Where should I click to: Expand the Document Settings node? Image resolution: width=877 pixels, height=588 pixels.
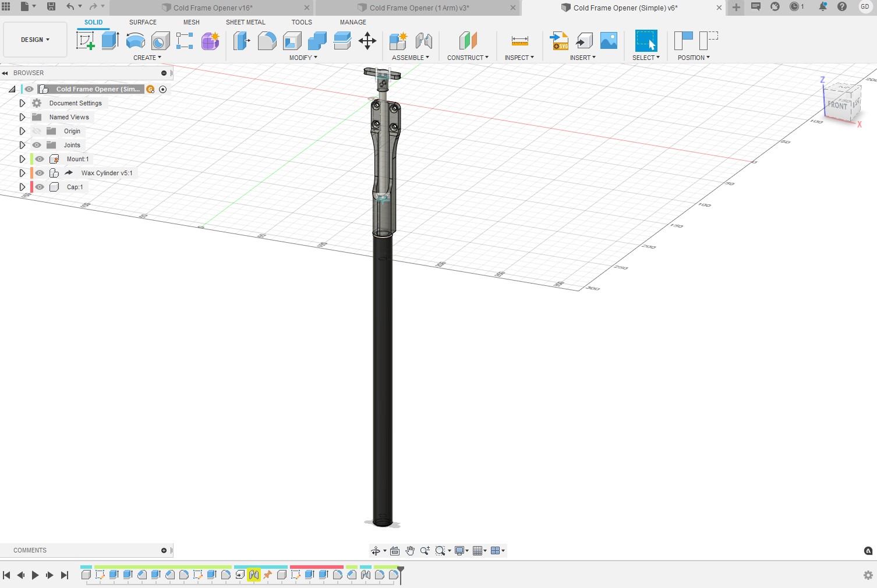(22, 103)
